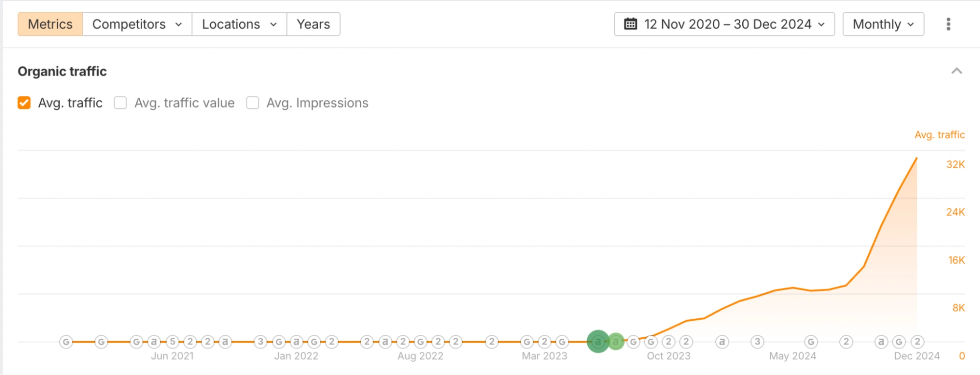
Task: Open the date range picker button
Action: pyautogui.click(x=724, y=24)
